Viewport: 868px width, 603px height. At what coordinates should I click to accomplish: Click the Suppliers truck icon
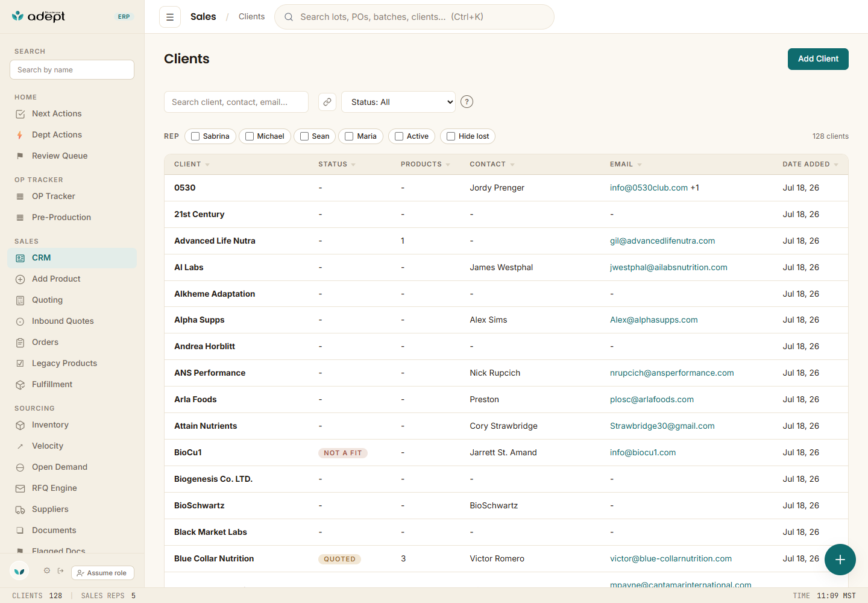tap(20, 510)
